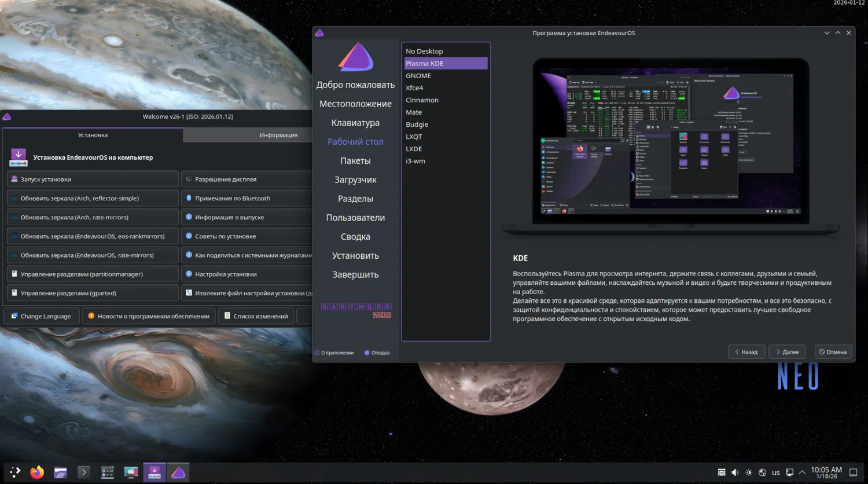868x484 pixels.
Task: Click the Пользователи step in the sidebar
Action: (355, 218)
